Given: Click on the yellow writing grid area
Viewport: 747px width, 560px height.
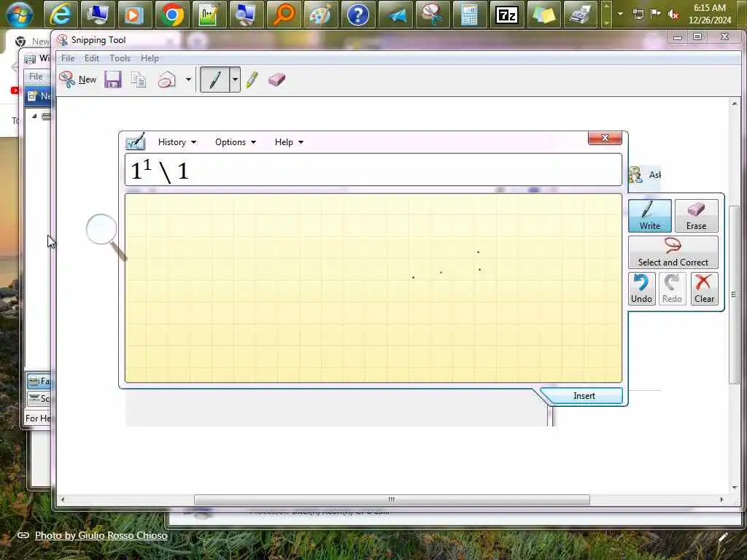Looking at the screenshot, I should pyautogui.click(x=373, y=288).
